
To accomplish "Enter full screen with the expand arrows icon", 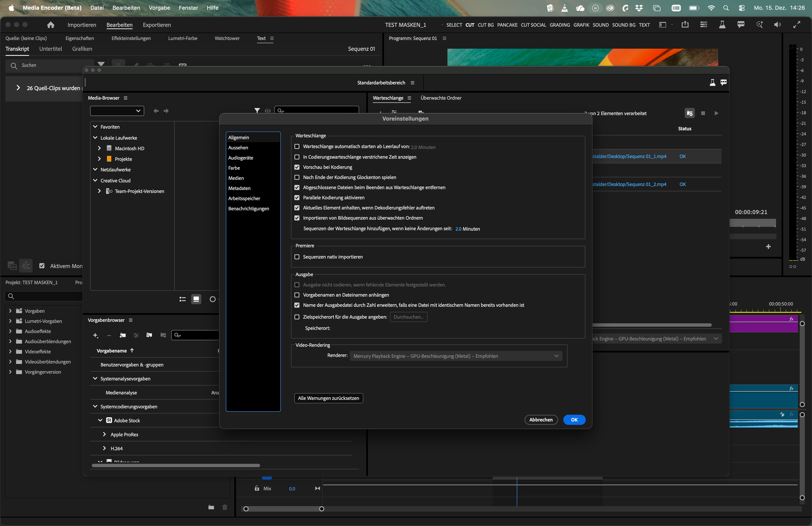I will 797,25.
